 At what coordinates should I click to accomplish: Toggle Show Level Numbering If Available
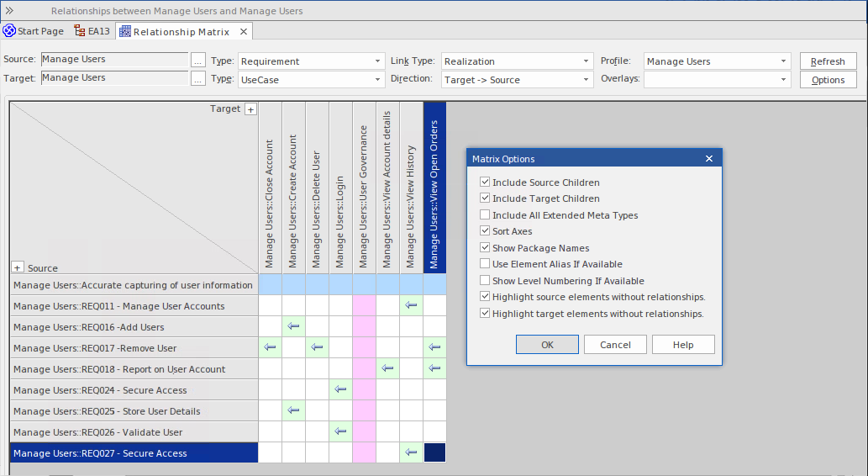pos(485,281)
